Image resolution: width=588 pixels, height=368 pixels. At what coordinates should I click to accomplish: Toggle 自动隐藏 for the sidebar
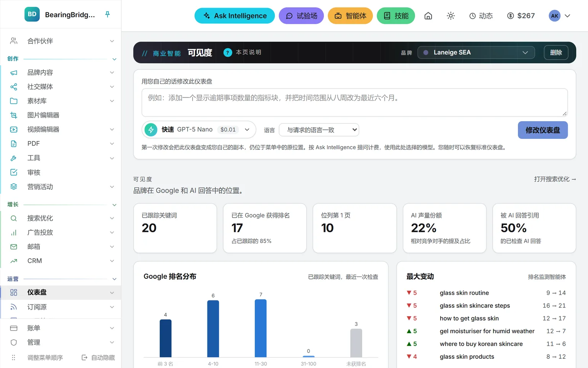[x=98, y=358]
